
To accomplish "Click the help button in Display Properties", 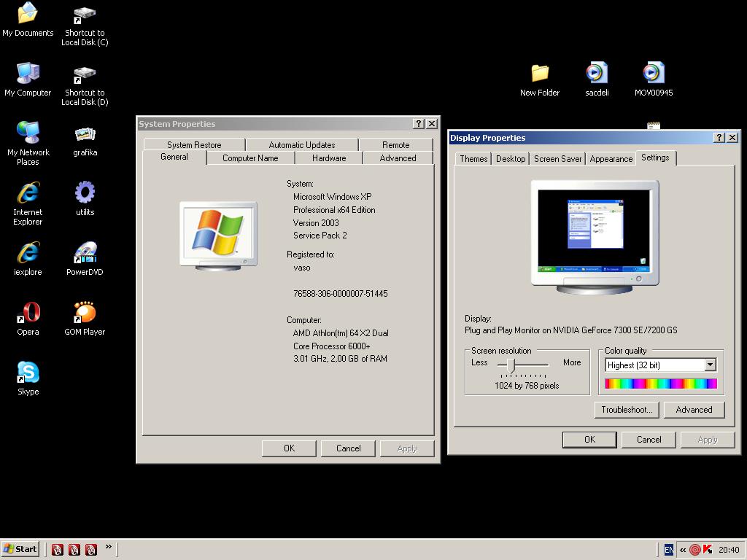I will pyautogui.click(x=719, y=138).
